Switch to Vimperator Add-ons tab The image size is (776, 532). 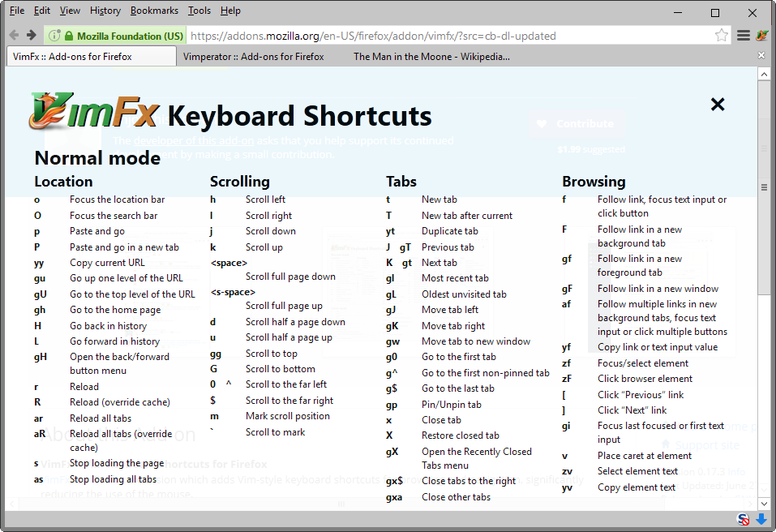253,57
